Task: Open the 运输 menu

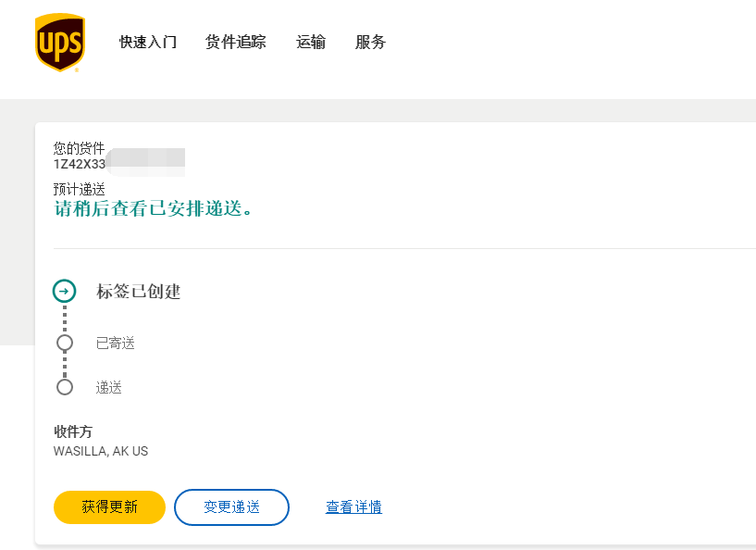Action: (x=311, y=43)
